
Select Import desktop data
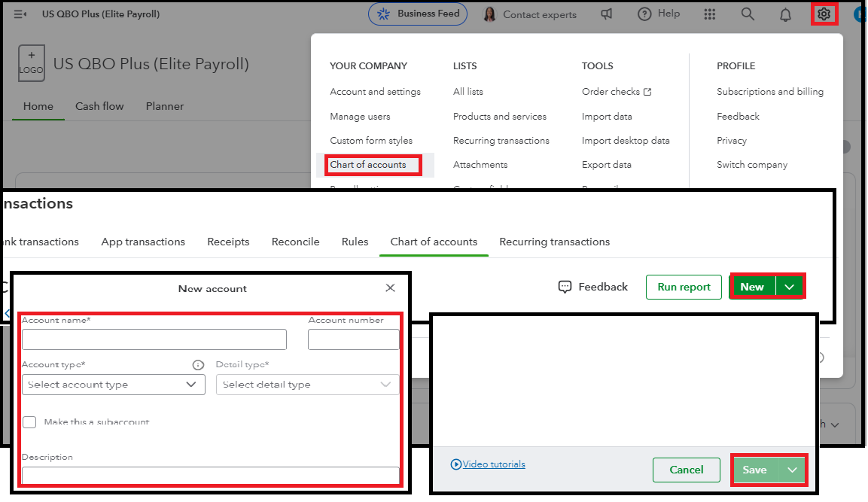coord(626,141)
